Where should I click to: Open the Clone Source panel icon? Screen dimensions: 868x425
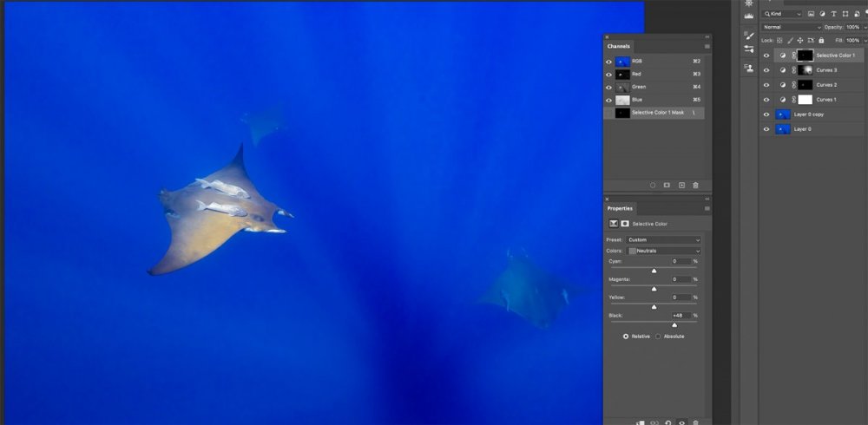tap(749, 68)
